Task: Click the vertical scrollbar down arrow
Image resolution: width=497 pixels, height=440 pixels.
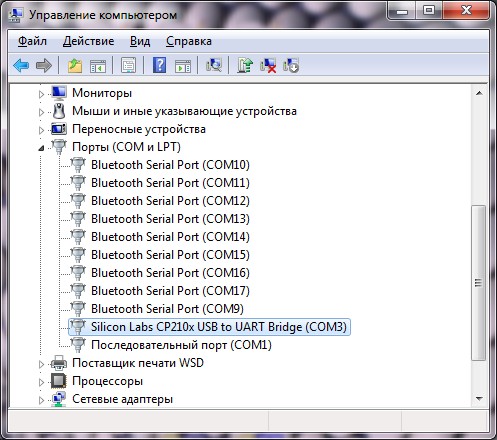Action: point(479,399)
